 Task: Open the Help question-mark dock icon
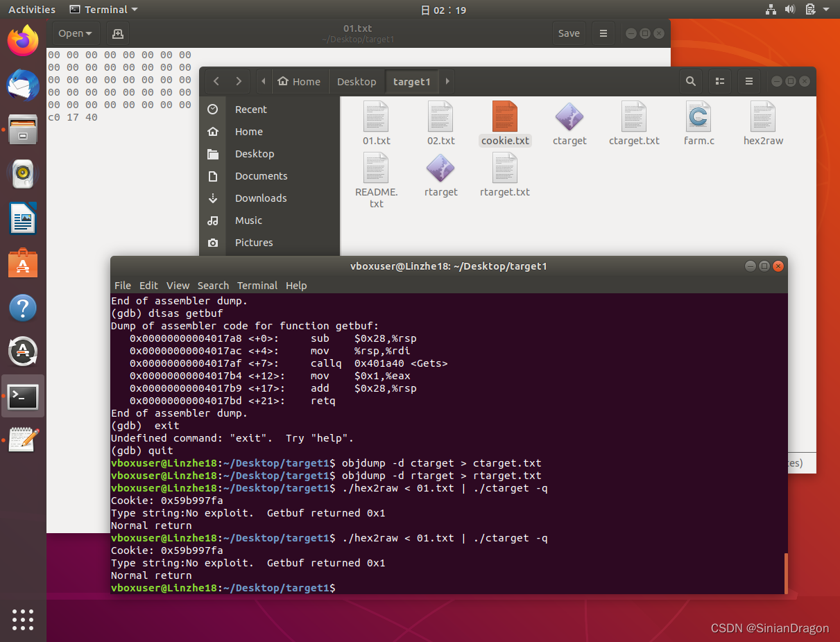(23, 307)
